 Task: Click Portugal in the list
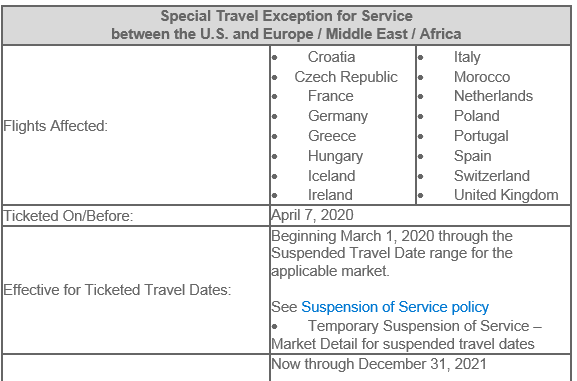tap(481, 136)
